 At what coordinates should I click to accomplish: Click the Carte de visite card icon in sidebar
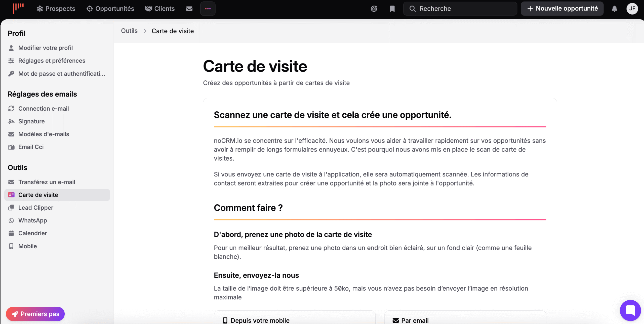click(x=11, y=195)
